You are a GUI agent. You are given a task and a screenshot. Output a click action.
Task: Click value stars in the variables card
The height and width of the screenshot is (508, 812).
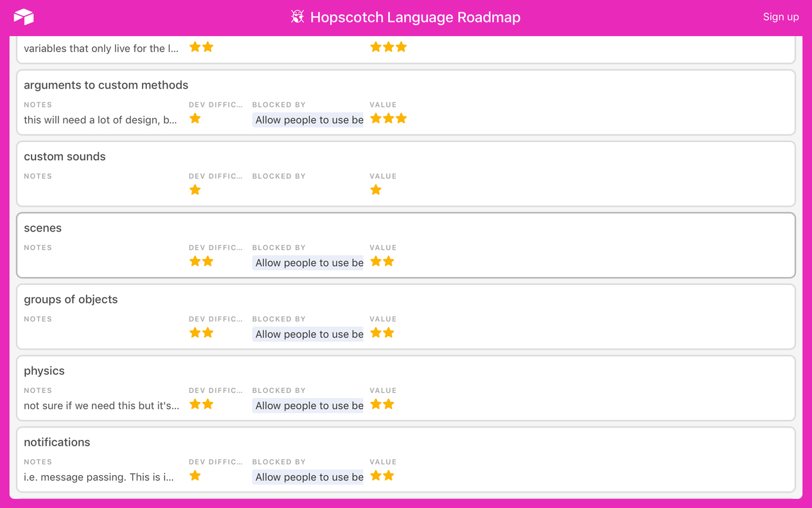[389, 47]
